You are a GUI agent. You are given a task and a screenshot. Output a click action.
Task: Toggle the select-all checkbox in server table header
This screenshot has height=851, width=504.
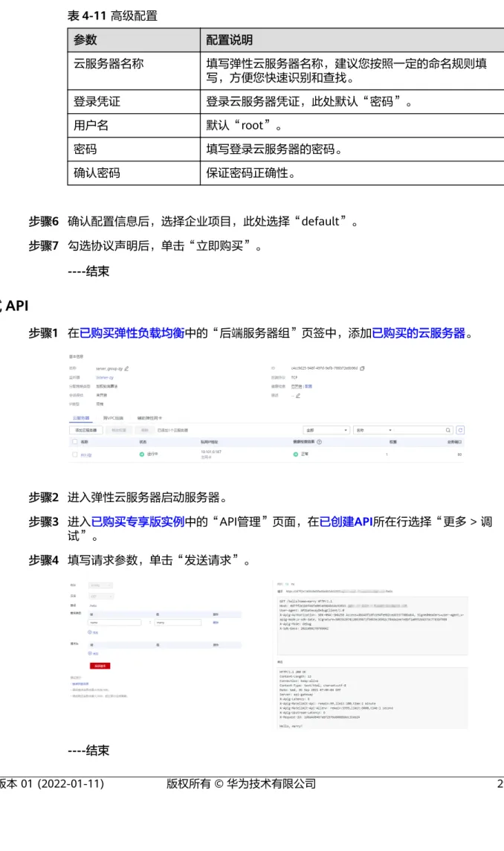75,442
